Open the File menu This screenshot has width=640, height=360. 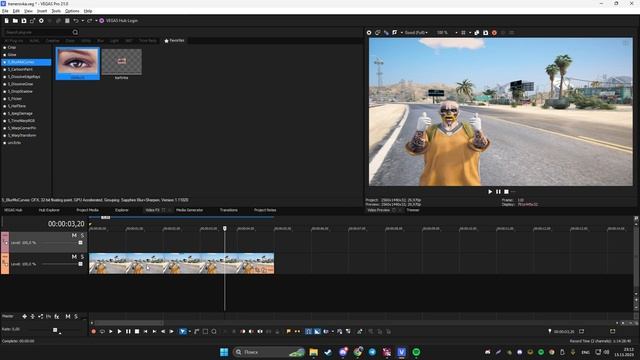pos(5,11)
